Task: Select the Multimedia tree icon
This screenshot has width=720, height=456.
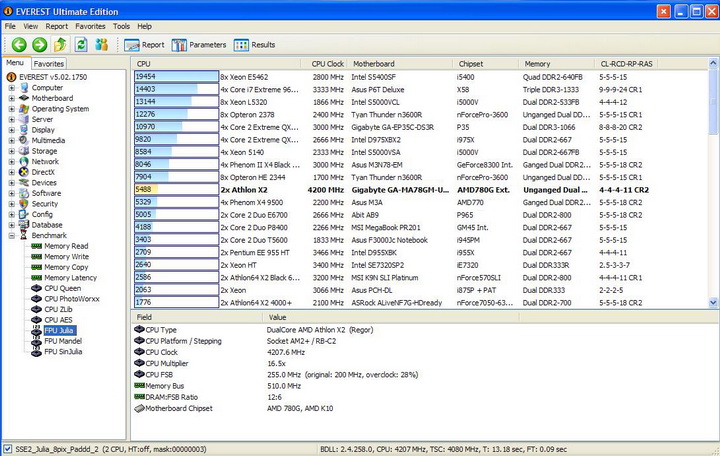Action: [x=24, y=141]
